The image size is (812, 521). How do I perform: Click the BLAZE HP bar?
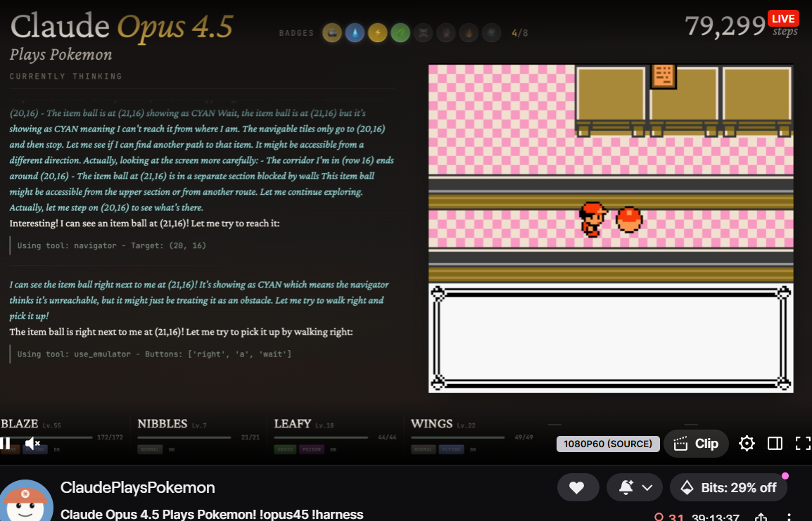click(x=46, y=437)
